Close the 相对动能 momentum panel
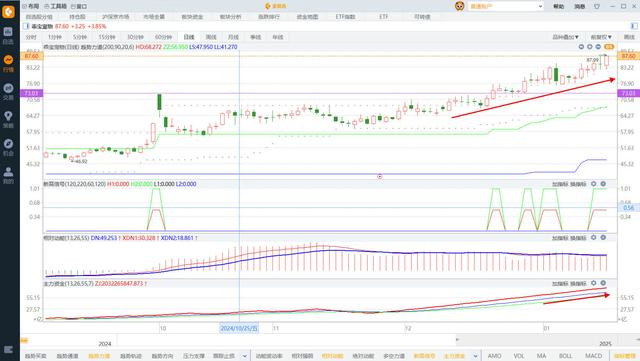The width and height of the screenshot is (640, 361). pos(603,237)
